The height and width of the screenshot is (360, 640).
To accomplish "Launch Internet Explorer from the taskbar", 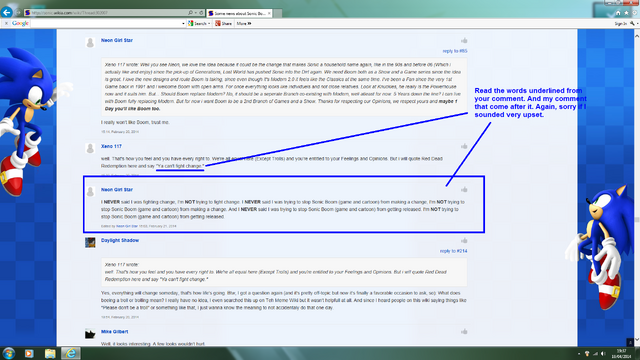I will 71,353.
